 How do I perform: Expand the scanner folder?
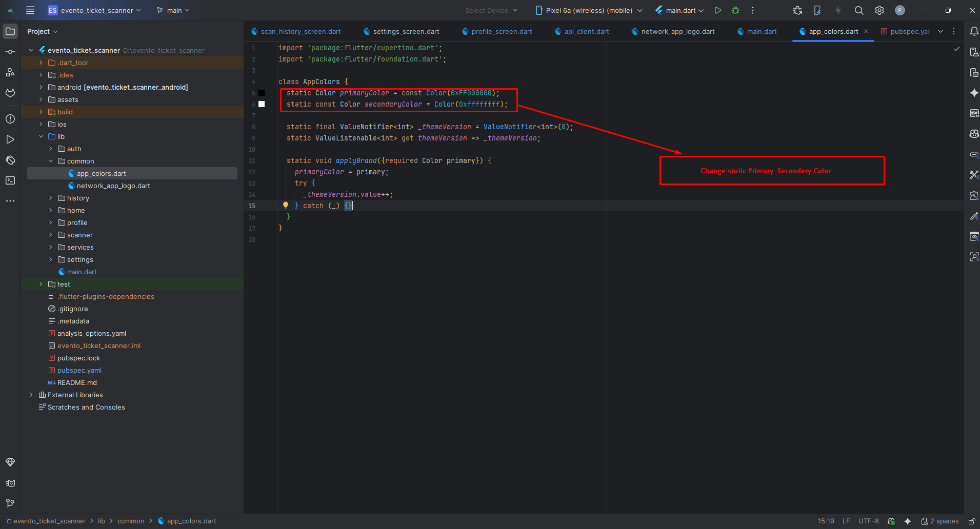tap(51, 235)
